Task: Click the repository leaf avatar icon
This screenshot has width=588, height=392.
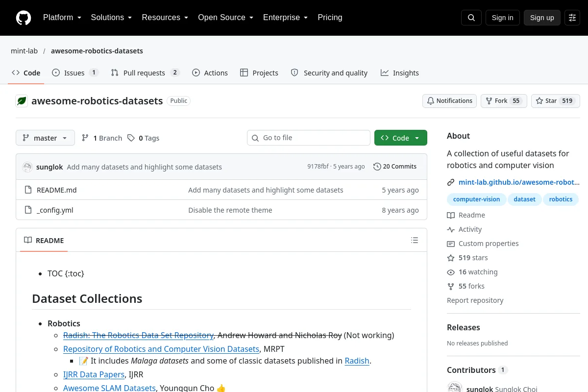Action: point(22,101)
